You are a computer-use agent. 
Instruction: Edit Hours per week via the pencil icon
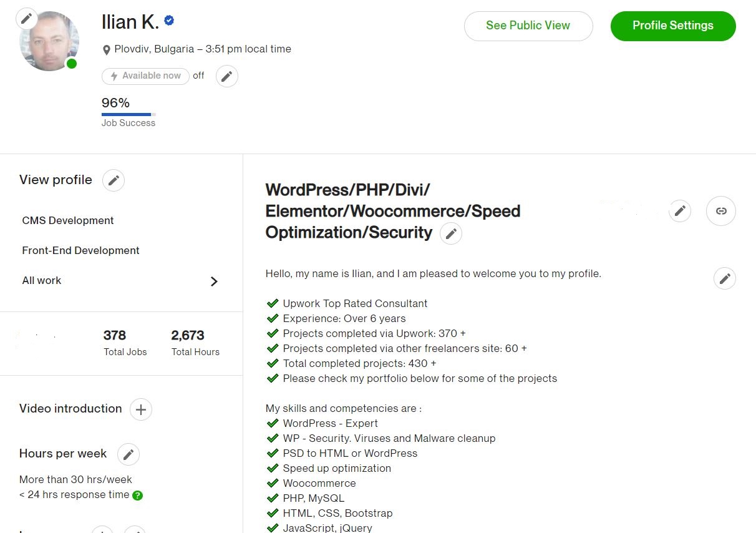pos(128,454)
